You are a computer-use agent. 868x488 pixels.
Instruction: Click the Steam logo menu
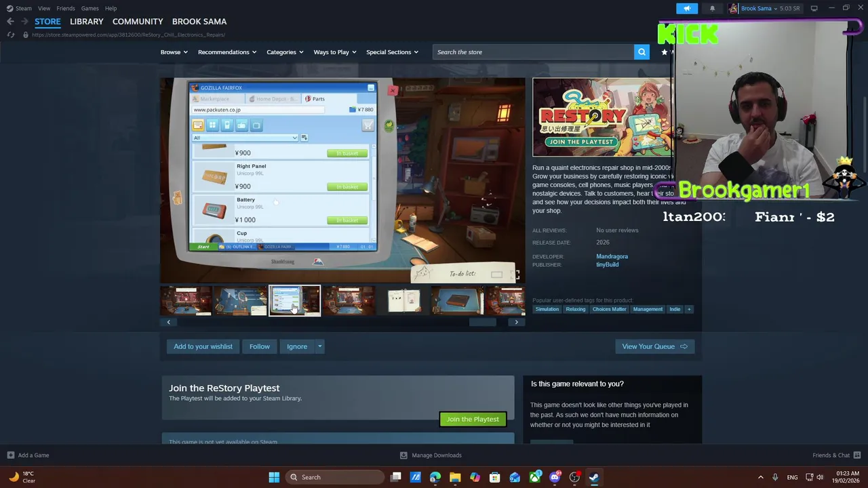(x=9, y=8)
